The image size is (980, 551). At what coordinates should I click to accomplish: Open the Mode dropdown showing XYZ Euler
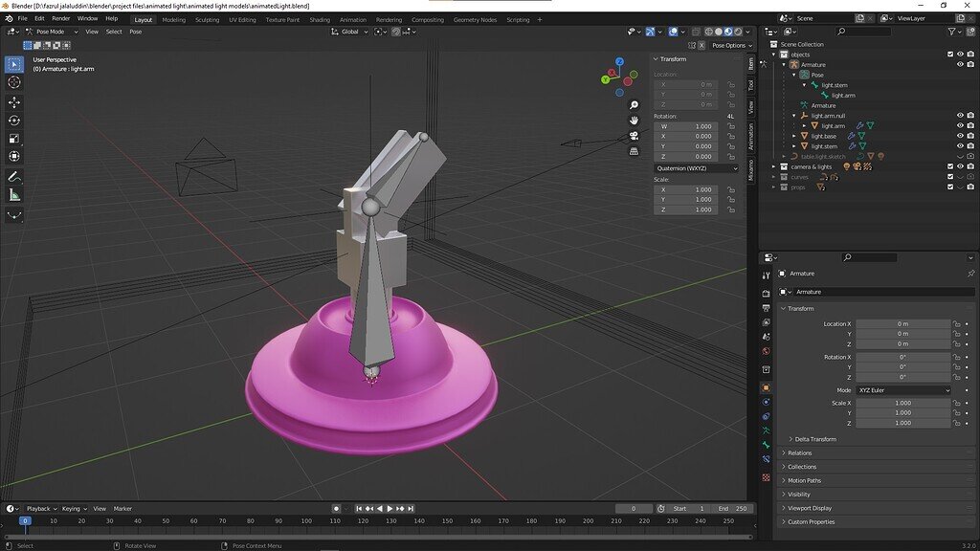[x=903, y=389]
